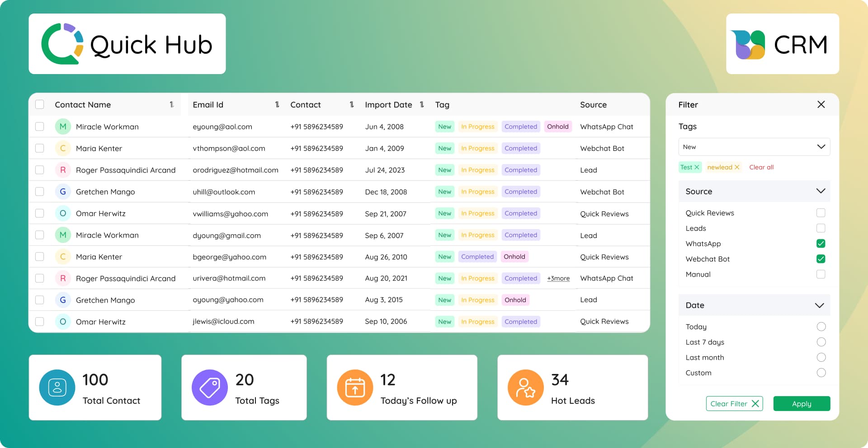Disable the WhatsApp source checkbox
The image size is (868, 448).
(x=821, y=243)
